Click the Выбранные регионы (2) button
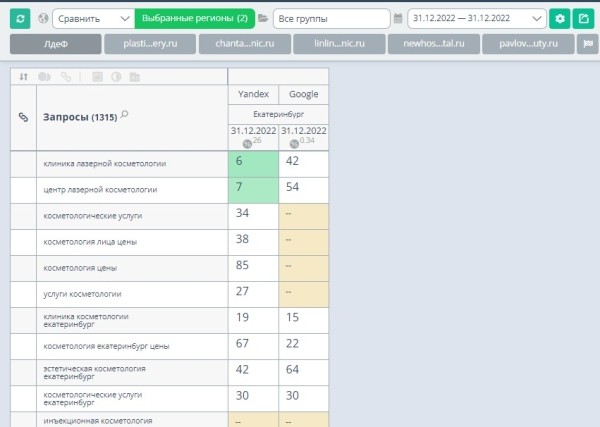Screen dimensions: 600x427 point(195,18)
